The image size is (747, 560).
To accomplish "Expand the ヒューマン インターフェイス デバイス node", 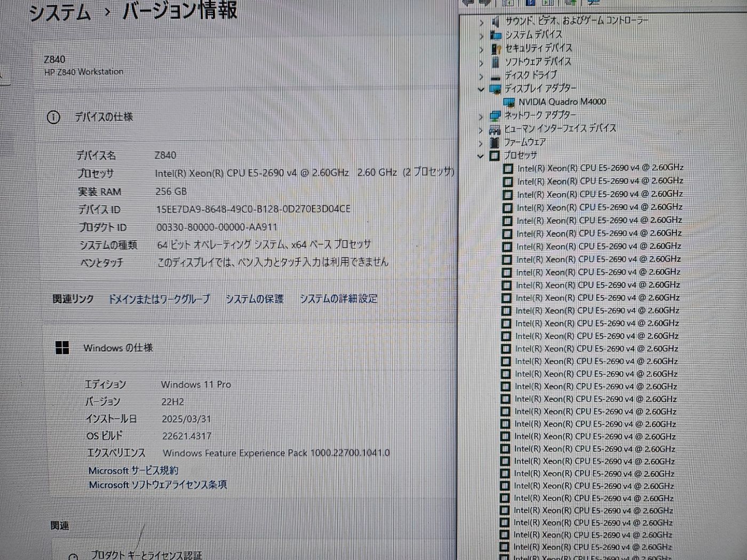I will click(x=481, y=130).
